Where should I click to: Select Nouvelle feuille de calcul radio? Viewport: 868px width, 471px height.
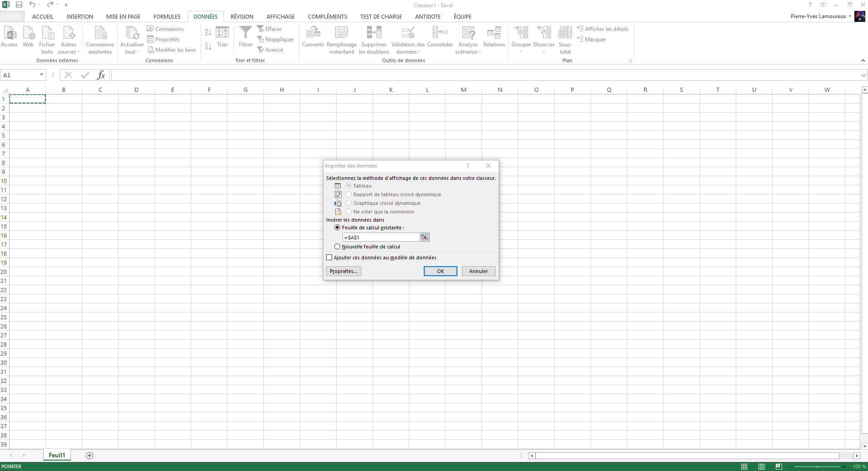point(337,247)
